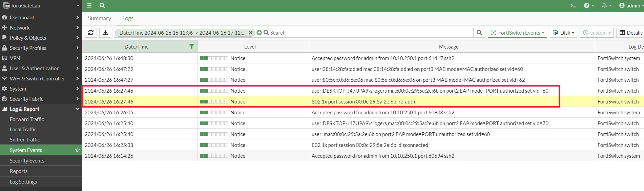Open the System menu
The height and width of the screenshot is (191, 644).
(41, 89)
